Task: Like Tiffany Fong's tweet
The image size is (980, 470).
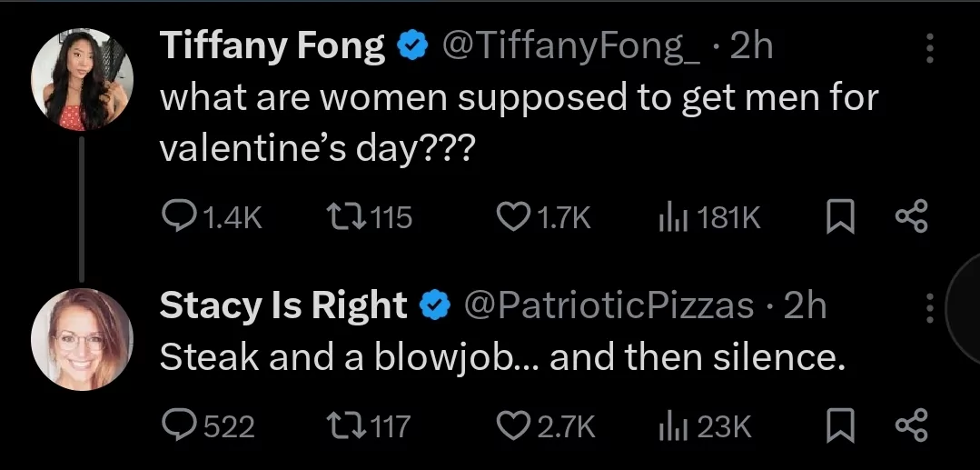Action: tap(543, 218)
